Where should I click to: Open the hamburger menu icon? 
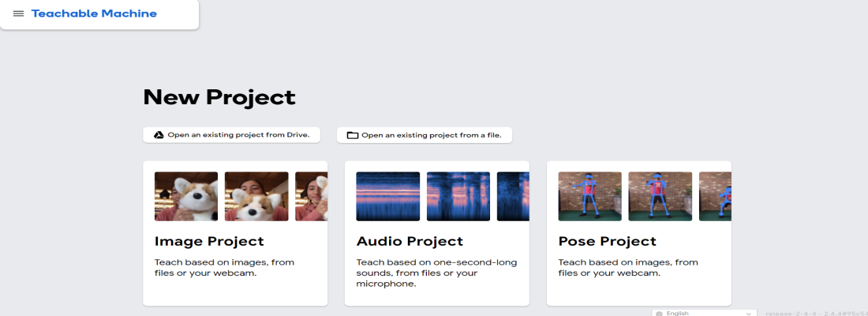pyautogui.click(x=18, y=14)
